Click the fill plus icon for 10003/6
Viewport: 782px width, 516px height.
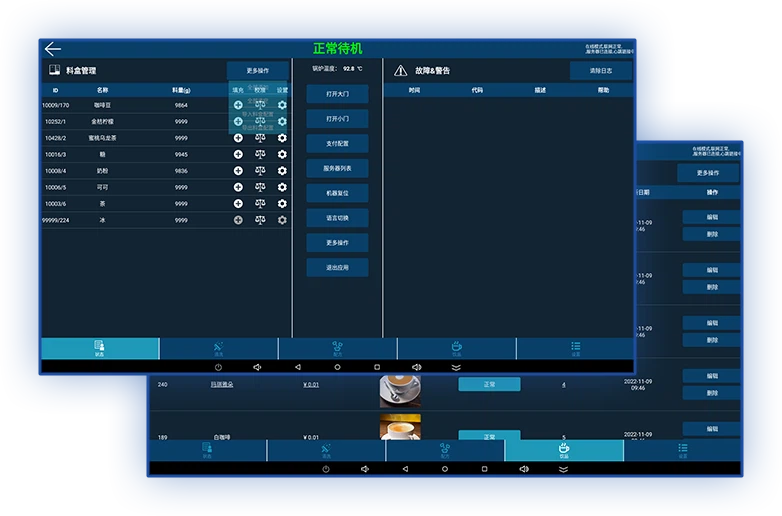click(238, 204)
